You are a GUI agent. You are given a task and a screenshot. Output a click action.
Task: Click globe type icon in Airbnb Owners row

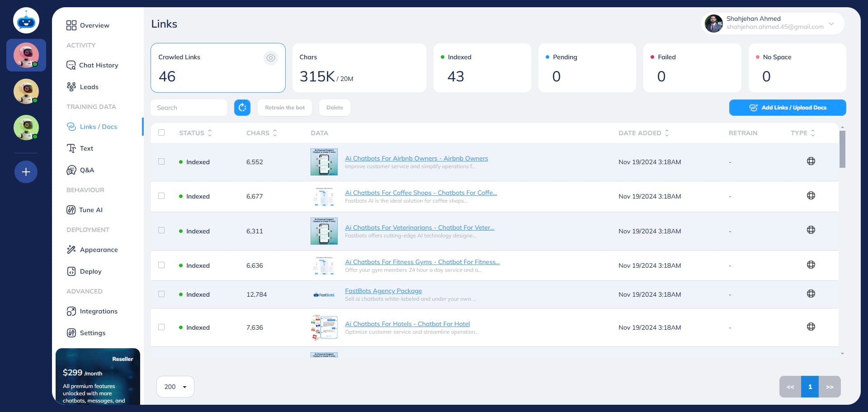811,161
